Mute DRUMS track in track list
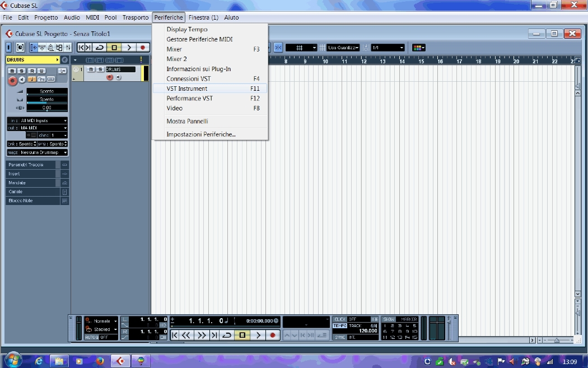 [x=91, y=69]
